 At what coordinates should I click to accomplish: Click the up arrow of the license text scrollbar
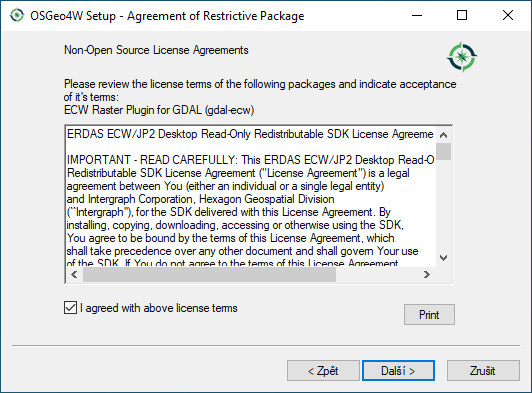[x=443, y=135]
